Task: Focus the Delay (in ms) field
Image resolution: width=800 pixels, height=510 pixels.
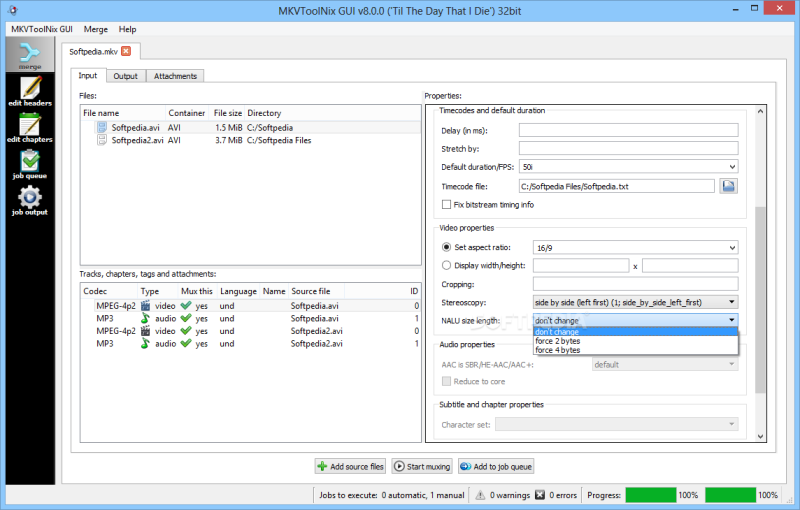Action: [629, 130]
